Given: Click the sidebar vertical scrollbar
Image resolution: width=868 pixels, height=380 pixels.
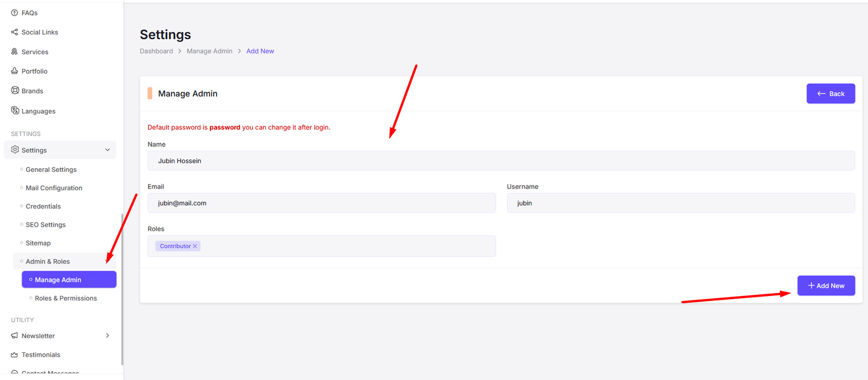Looking at the screenshot, I should pos(122,287).
